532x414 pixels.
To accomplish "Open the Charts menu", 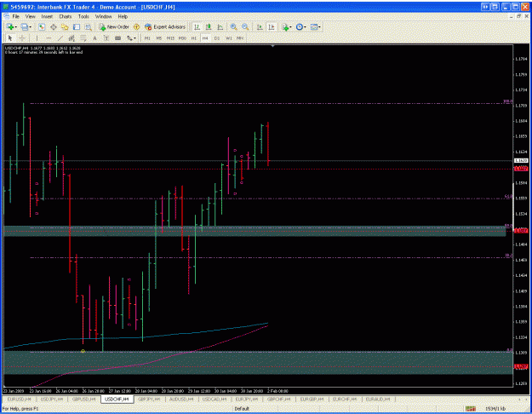I will (66, 16).
